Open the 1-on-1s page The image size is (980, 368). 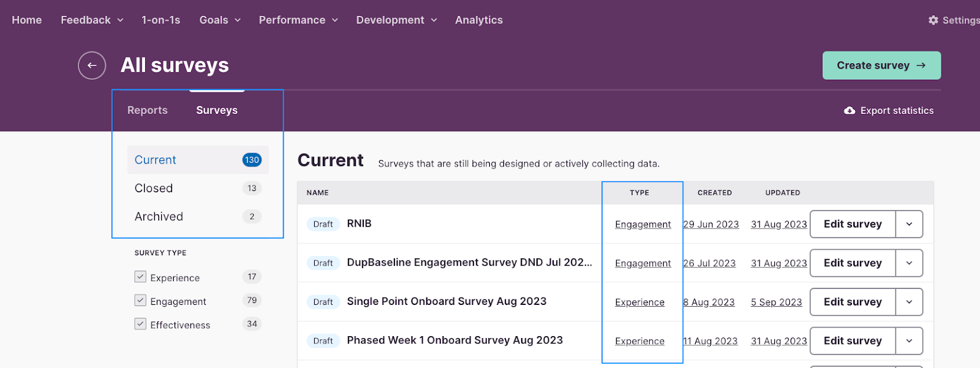pos(161,20)
